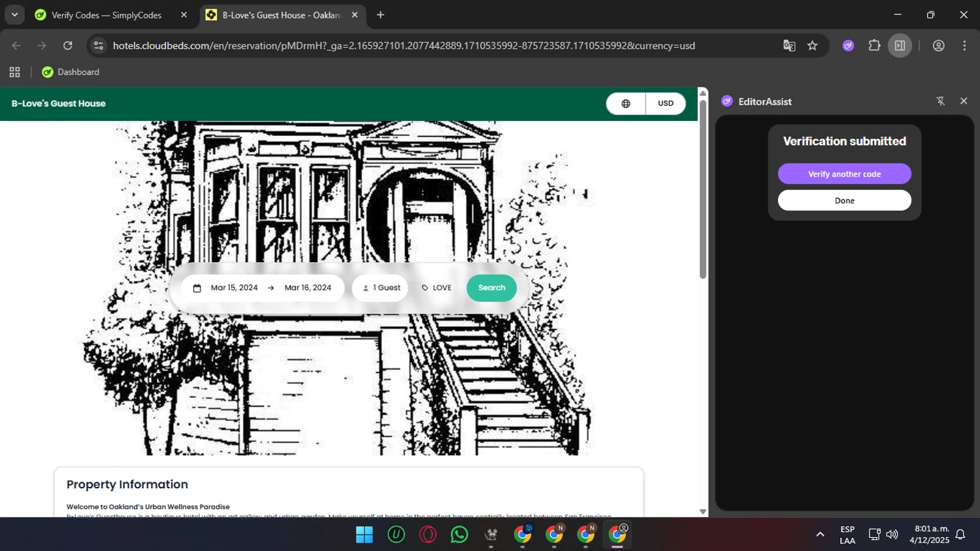980x551 pixels.
Task: Open the Chrome profile menu
Action: tap(939, 46)
